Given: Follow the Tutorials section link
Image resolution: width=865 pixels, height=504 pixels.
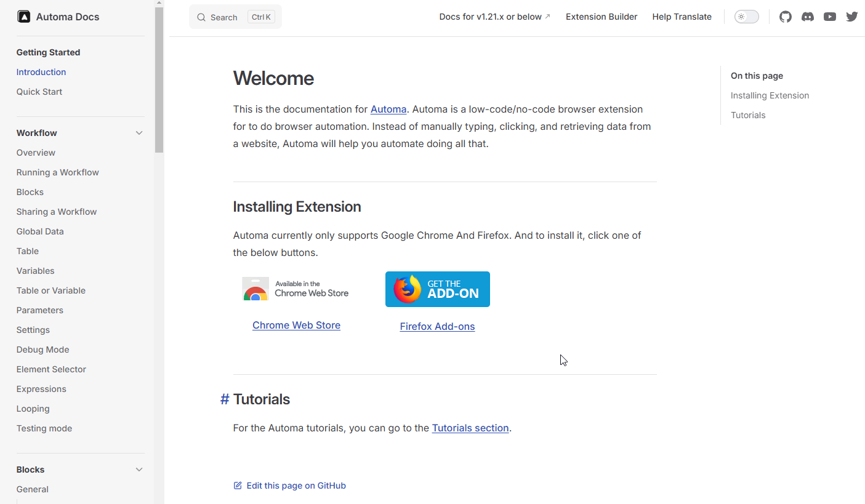Looking at the screenshot, I should click(470, 428).
